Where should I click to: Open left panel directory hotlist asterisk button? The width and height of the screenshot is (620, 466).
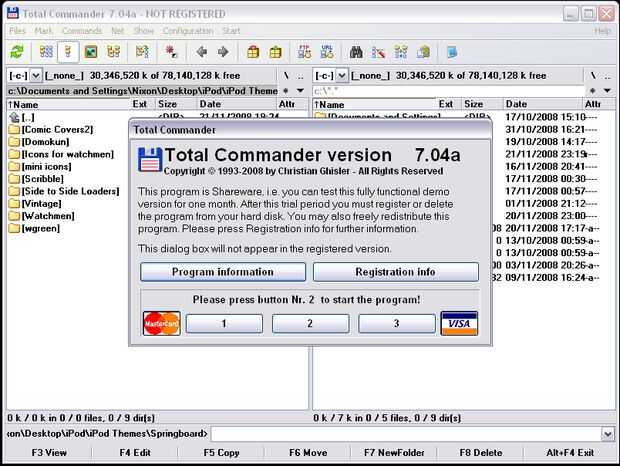pyautogui.click(x=286, y=91)
